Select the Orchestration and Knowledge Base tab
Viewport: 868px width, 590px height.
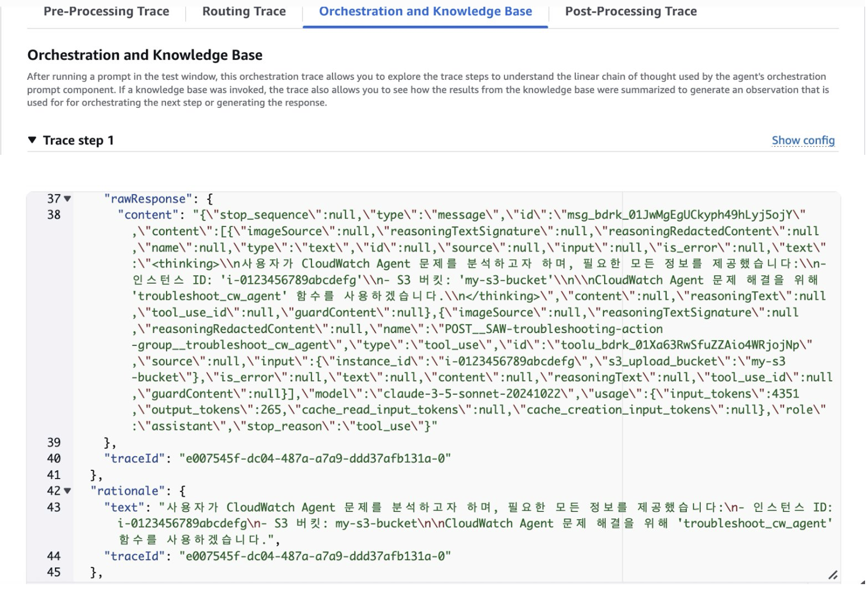(x=425, y=11)
